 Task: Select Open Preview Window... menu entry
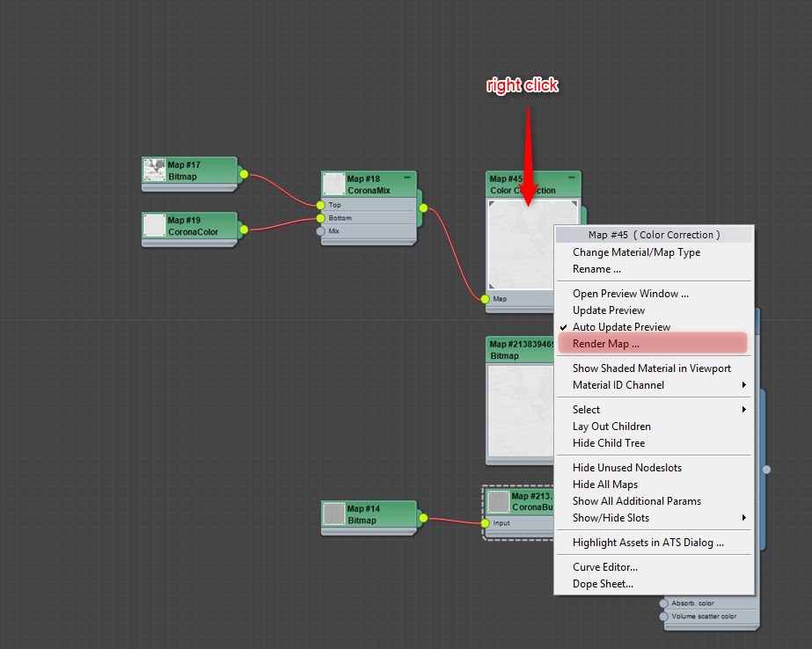tap(630, 294)
